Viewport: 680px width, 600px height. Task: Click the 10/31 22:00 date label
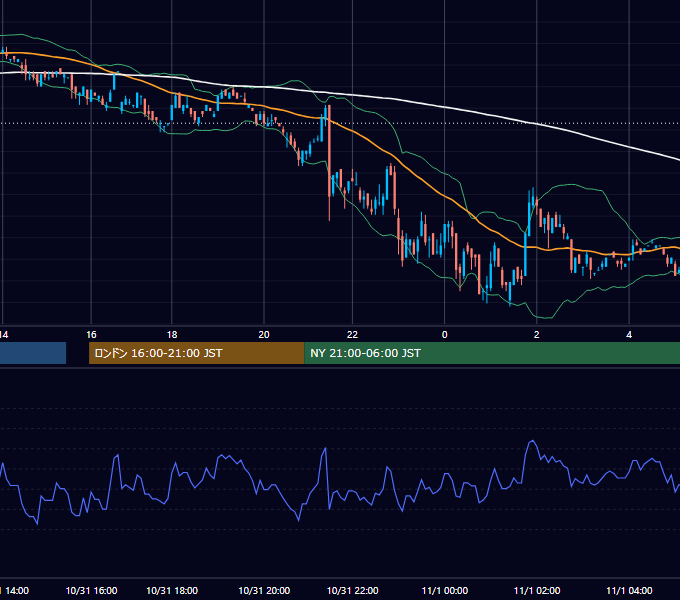[353, 590]
